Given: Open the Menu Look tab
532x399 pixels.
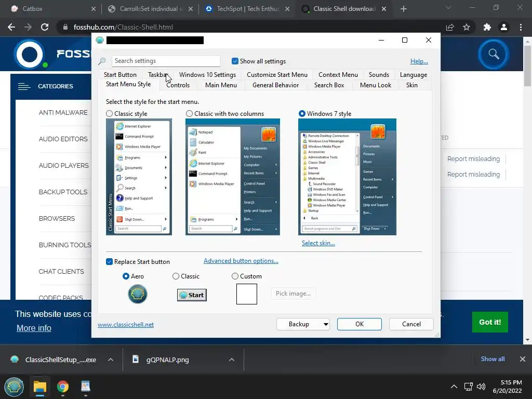Looking at the screenshot, I should coord(376,85).
